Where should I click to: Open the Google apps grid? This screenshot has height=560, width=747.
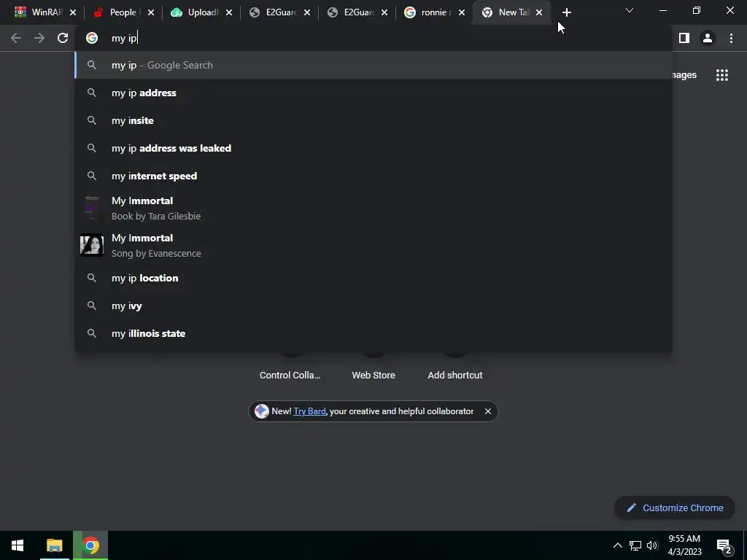721,75
